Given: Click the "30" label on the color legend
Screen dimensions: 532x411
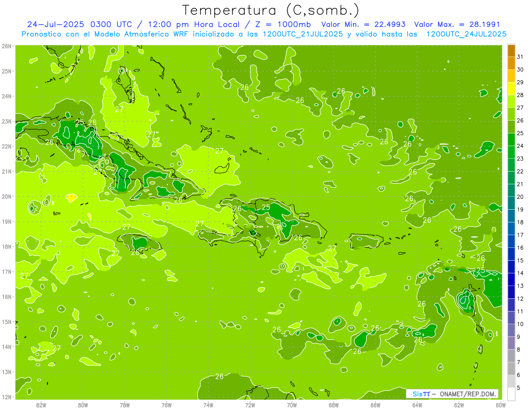Looking at the screenshot, I should [520, 70].
